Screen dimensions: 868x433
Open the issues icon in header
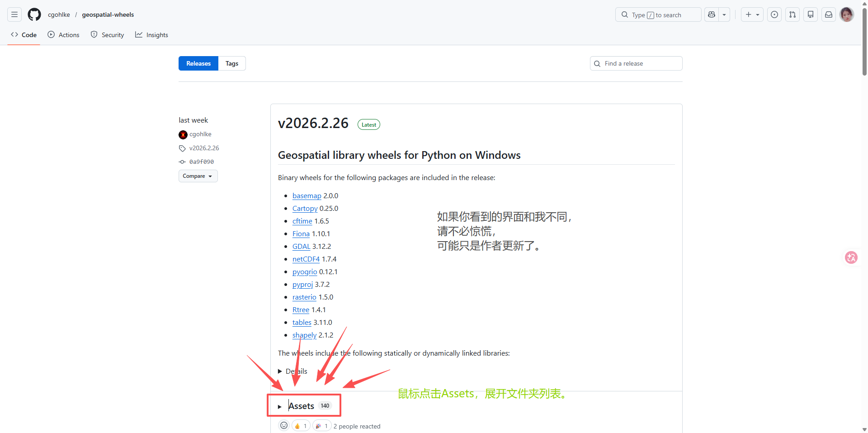[774, 14]
